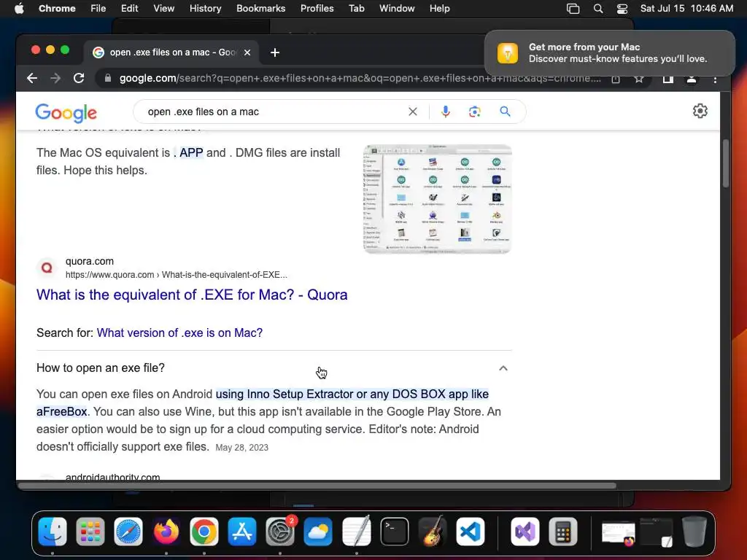This screenshot has width=747, height=560.
Task: Click the collapse chevron beside exe question
Action: (x=503, y=368)
